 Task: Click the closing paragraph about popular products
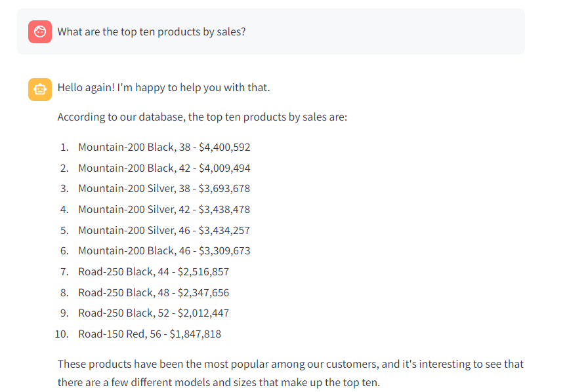pos(290,373)
